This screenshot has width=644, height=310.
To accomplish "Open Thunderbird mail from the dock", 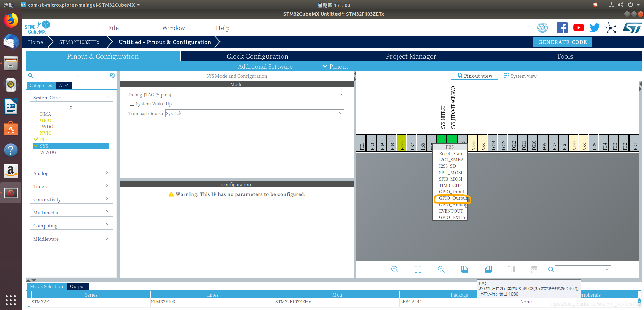I will click(11, 42).
